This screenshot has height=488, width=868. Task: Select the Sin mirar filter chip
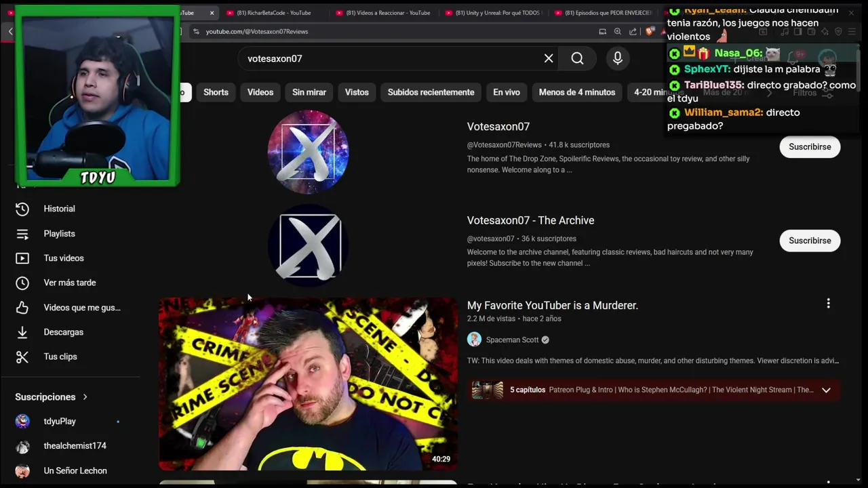click(309, 92)
